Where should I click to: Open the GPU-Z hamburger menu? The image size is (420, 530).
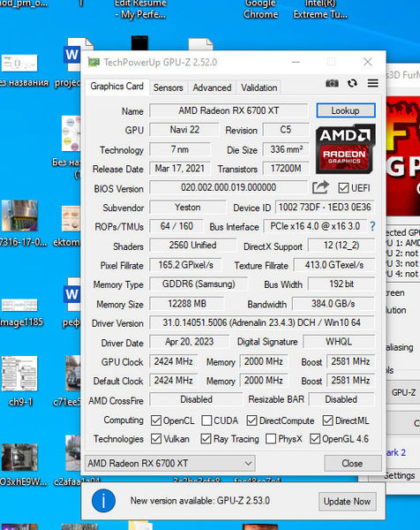point(372,83)
